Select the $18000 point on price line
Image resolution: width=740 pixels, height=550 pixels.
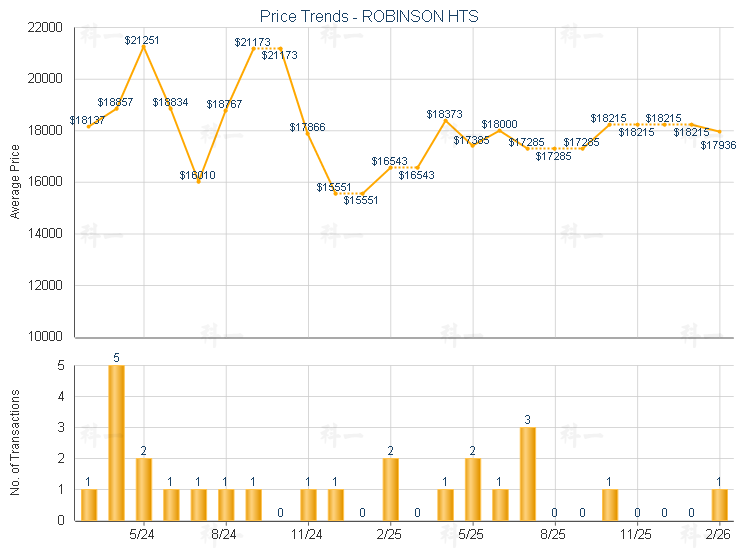(500, 130)
